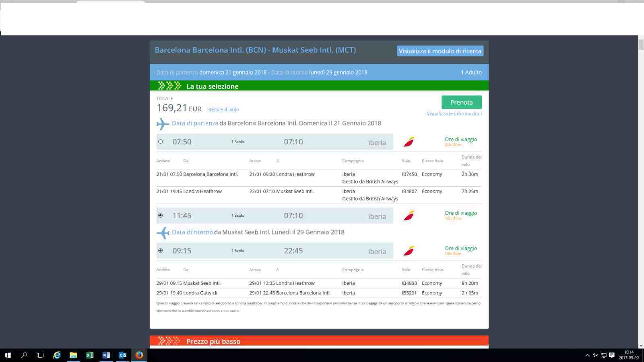Click flight number IB4807

409,191
